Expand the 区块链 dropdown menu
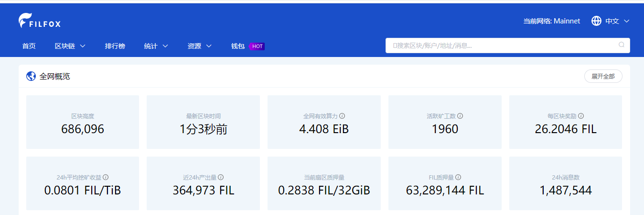Screen dimensions: 644x215 point(70,46)
